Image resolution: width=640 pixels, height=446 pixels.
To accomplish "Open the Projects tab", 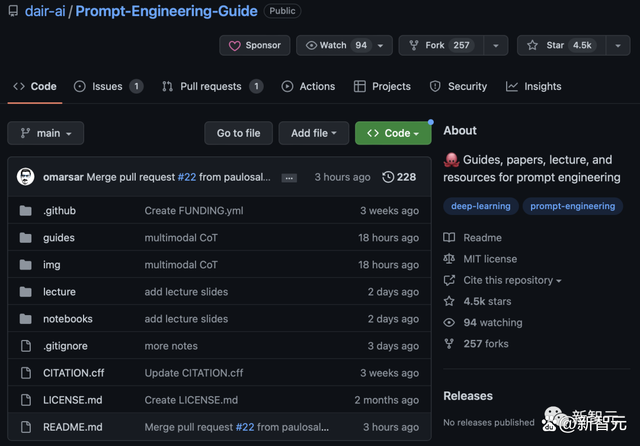I will (x=382, y=87).
